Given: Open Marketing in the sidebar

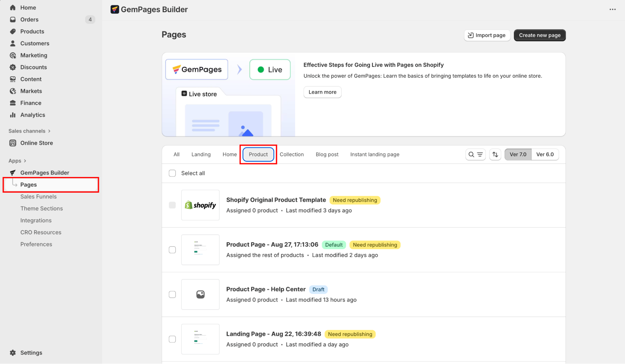Looking at the screenshot, I should [33, 55].
